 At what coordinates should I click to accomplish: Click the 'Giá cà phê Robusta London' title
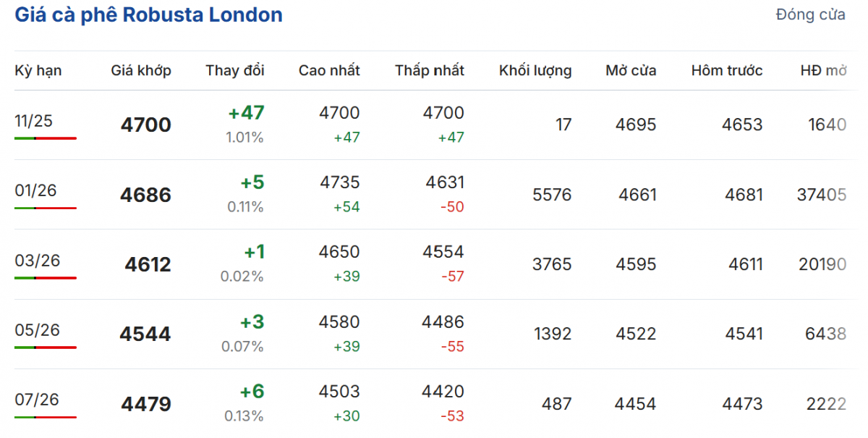tap(148, 15)
